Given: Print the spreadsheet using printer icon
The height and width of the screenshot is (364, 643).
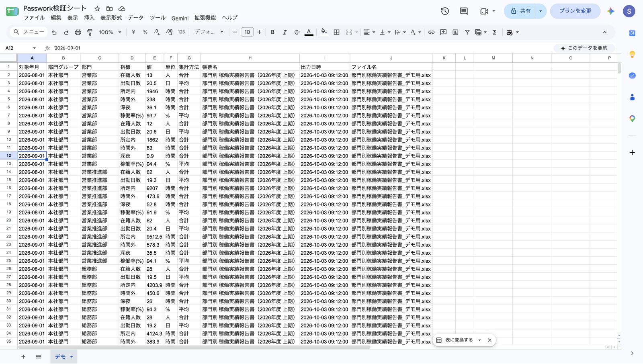Looking at the screenshot, I should [78, 33].
